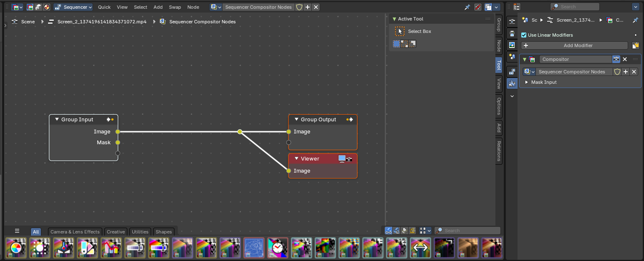Switch to the Options sidebar tab
This screenshot has width=644, height=261.
(x=498, y=106)
